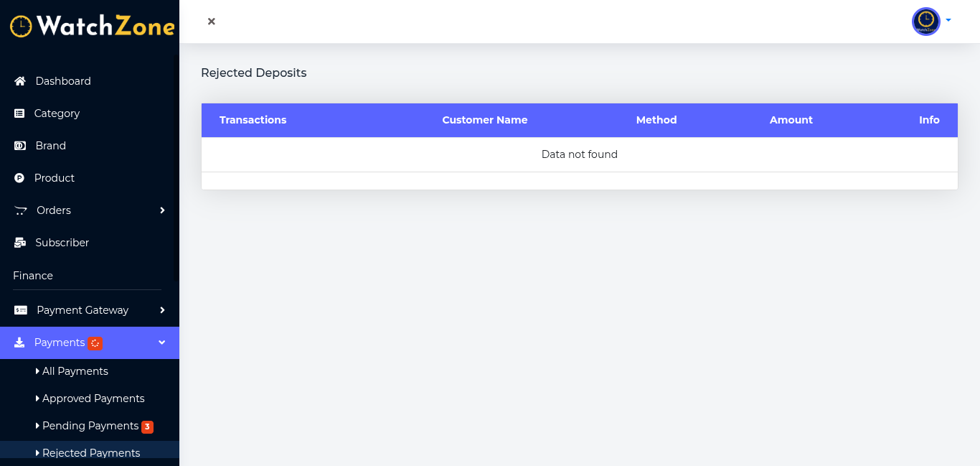Click the Product icon in sidebar
The width and height of the screenshot is (980, 466).
point(19,178)
